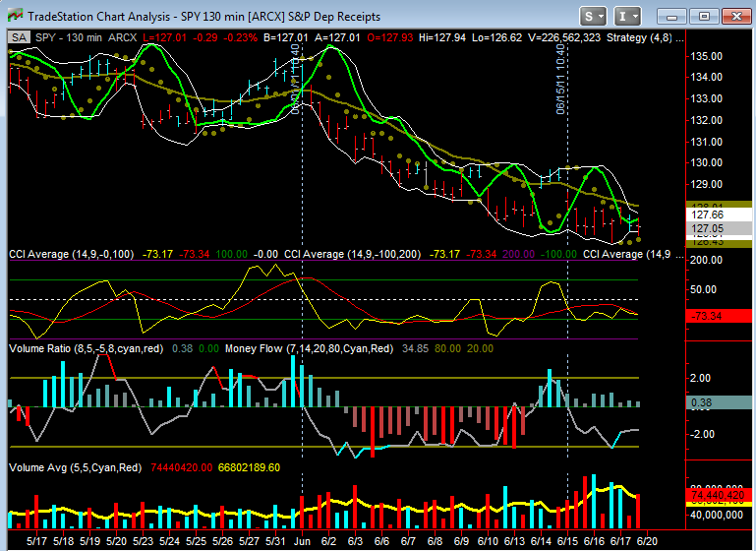The height and width of the screenshot is (551, 756).
Task: Click the SA status badge
Action: [20, 37]
